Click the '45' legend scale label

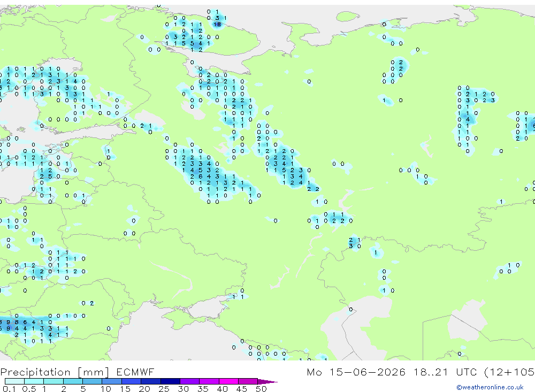[x=242, y=389]
